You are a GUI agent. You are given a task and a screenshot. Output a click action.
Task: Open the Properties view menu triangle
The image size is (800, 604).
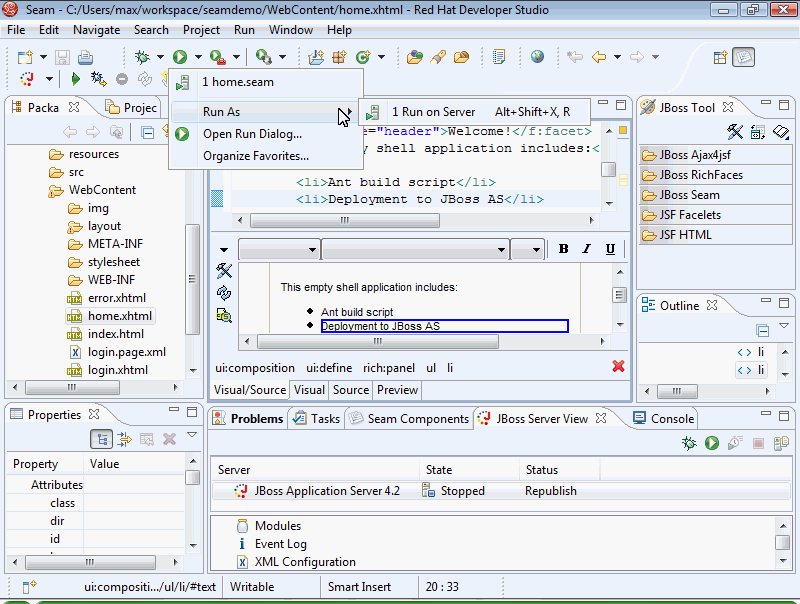[192, 435]
